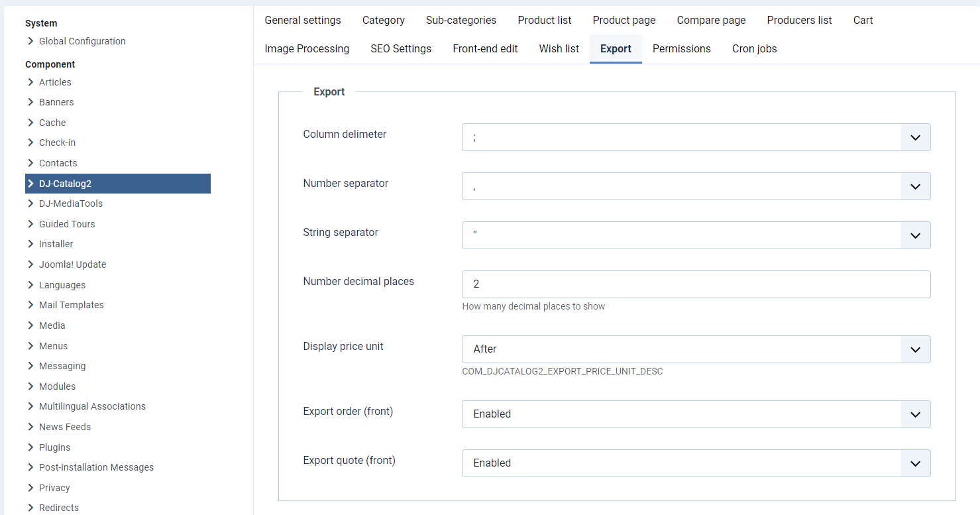Go to the Product list tab
The height and width of the screenshot is (515, 980).
point(545,20)
